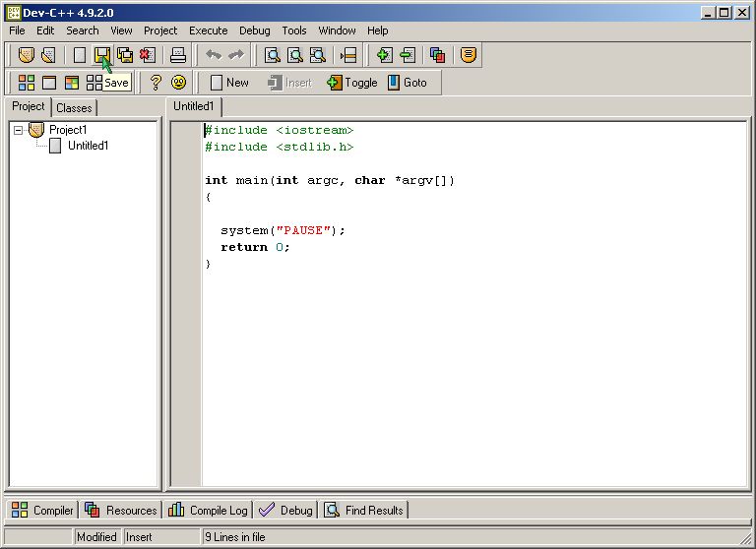The height and width of the screenshot is (549, 756).
Task: Open the Help menu
Action: (378, 30)
